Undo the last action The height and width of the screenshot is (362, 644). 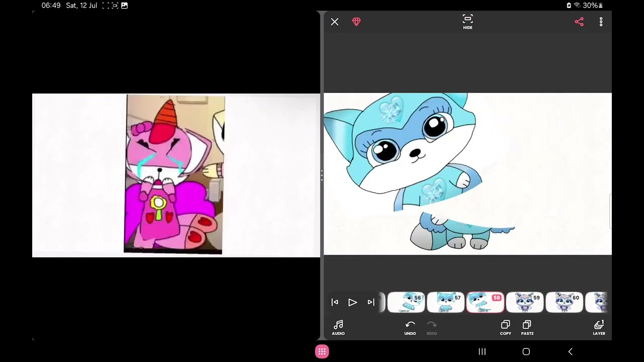click(410, 327)
